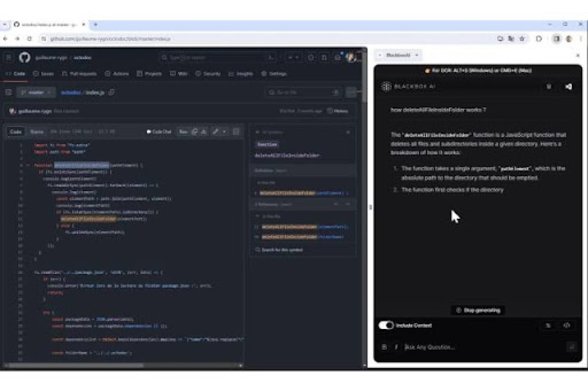This screenshot has height=392, width=588.
Task: Open the create new plus dropdown
Action: 294,58
